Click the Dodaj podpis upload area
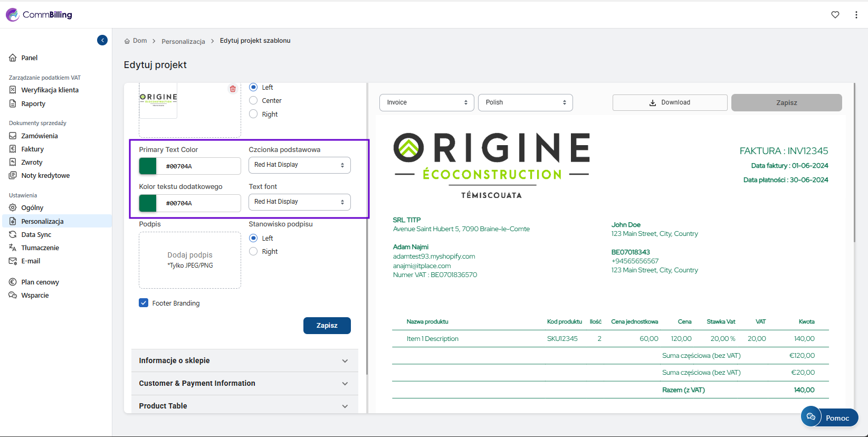Screen dimensions: 868x437 click(190, 260)
